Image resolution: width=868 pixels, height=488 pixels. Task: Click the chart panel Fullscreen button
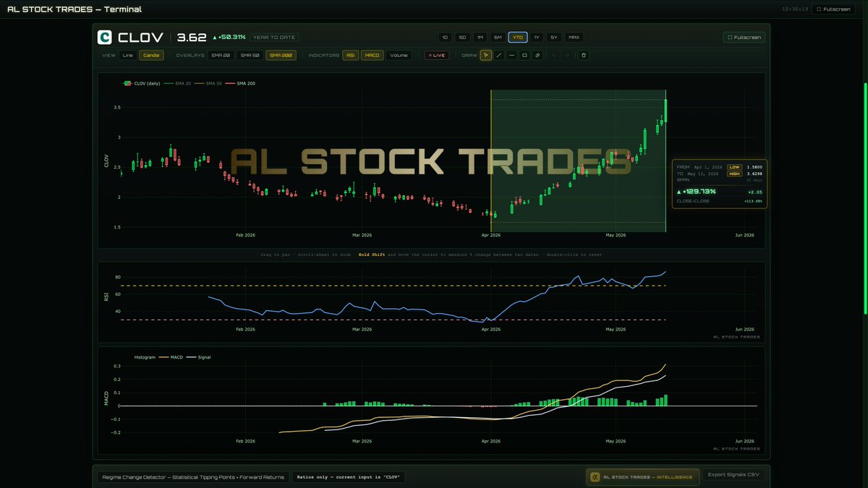(x=744, y=37)
